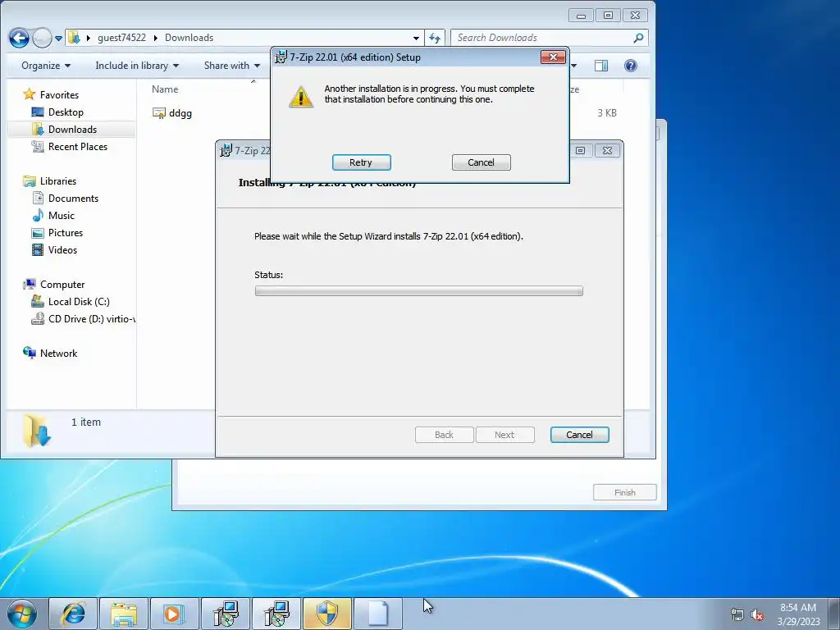
Task: Select the ddgg file
Action: [180, 113]
